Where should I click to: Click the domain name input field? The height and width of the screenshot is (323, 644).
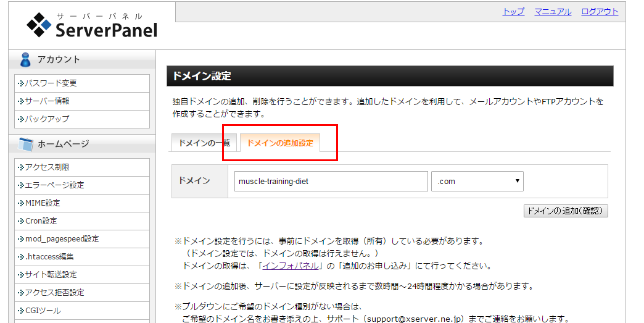(331, 181)
